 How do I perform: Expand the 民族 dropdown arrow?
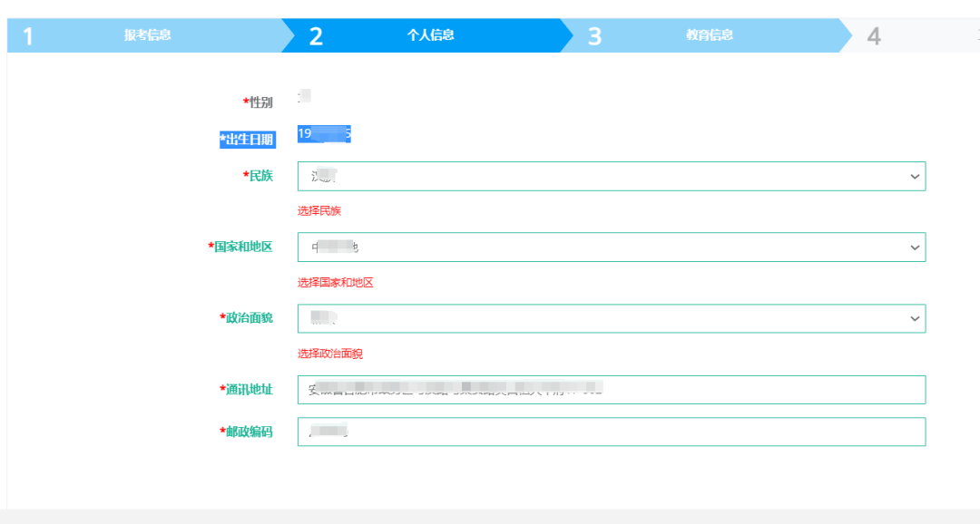coord(915,177)
